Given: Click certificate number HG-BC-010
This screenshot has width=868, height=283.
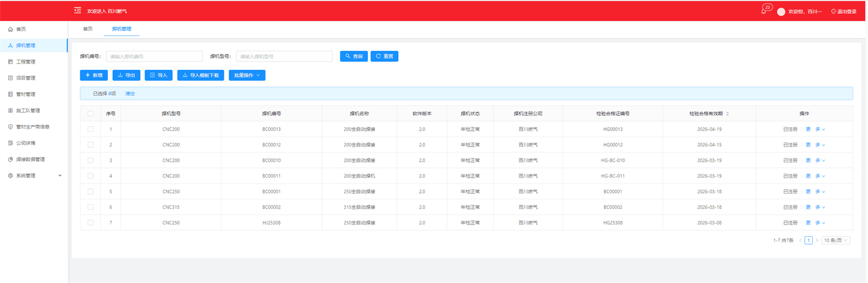Looking at the screenshot, I should point(613,160).
